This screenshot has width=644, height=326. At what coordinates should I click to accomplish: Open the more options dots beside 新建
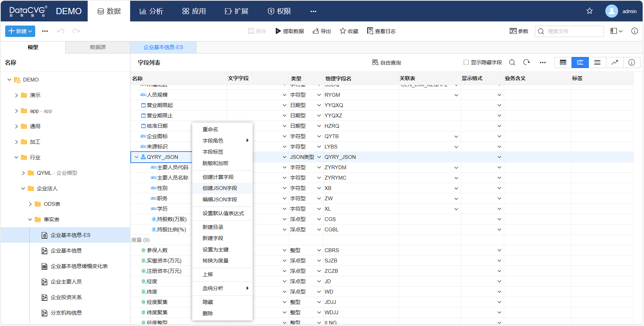click(x=45, y=31)
